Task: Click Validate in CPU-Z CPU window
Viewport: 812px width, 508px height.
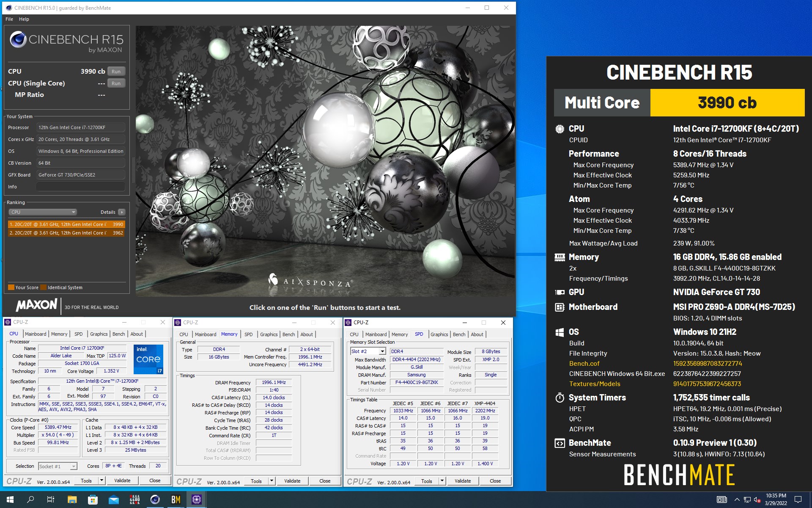Action: (122, 480)
